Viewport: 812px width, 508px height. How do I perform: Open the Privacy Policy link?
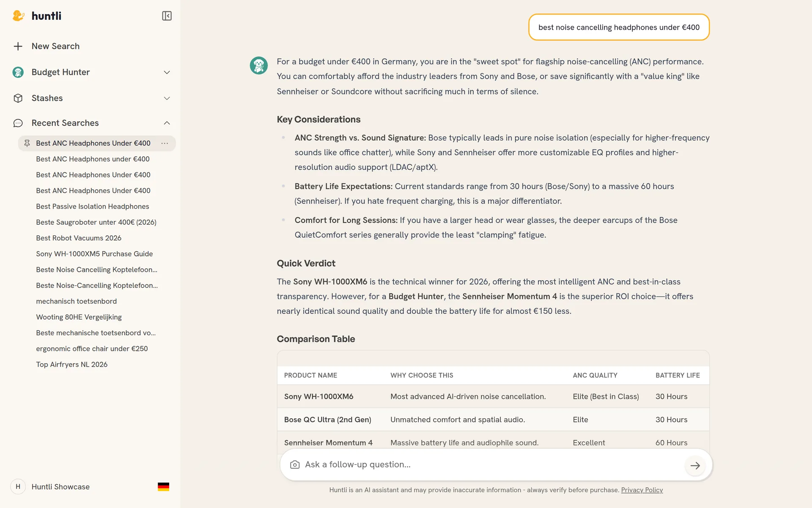tap(642, 490)
